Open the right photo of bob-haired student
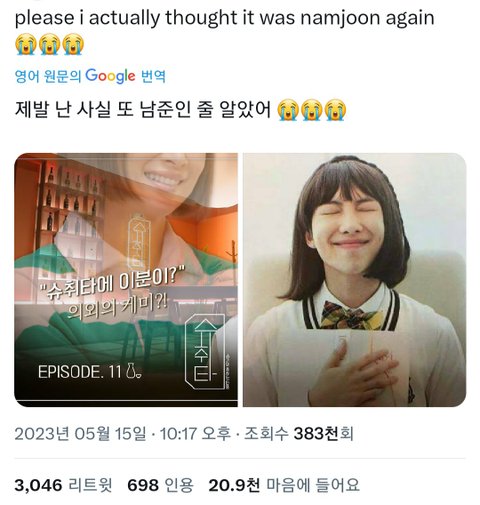Image resolution: width=480 pixels, height=505 pixels. [354, 280]
